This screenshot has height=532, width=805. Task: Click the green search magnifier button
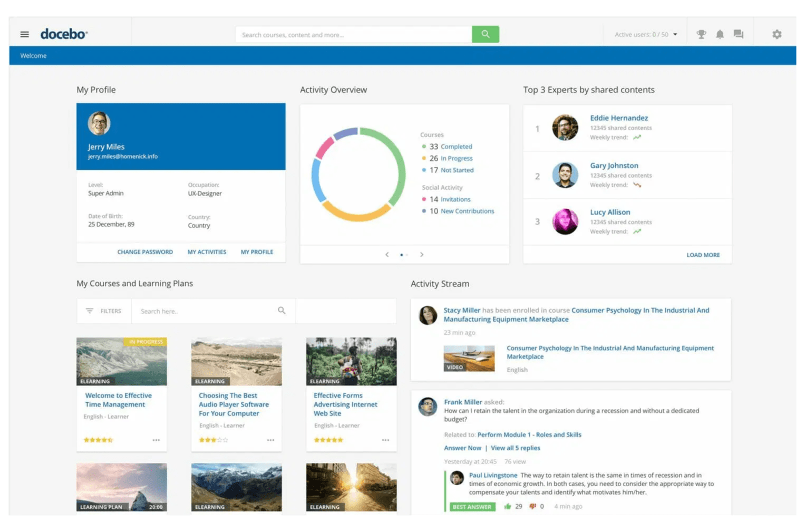click(484, 34)
